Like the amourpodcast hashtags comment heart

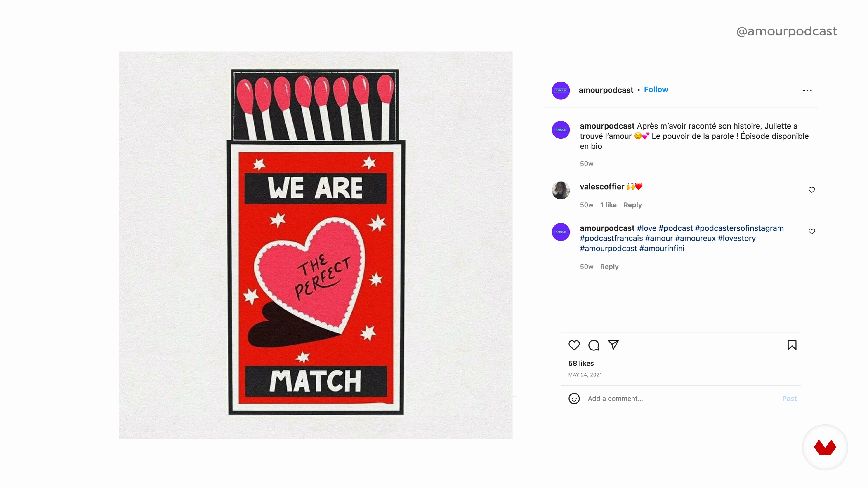point(811,231)
